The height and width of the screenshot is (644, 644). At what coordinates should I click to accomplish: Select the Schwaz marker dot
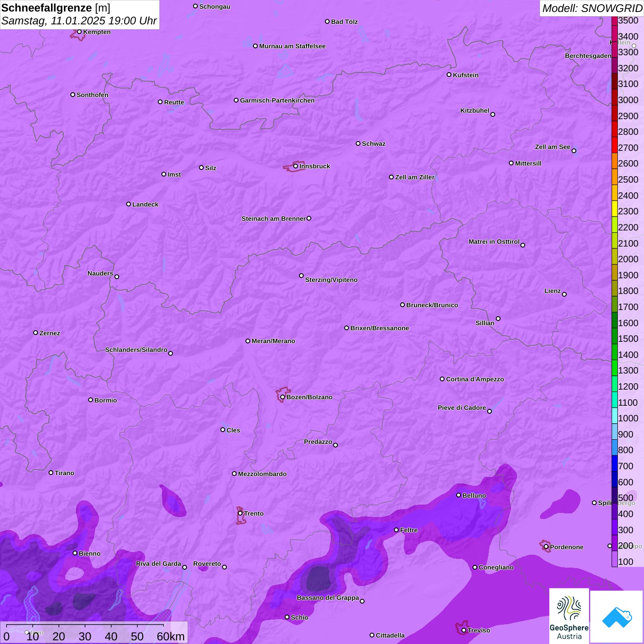click(358, 144)
